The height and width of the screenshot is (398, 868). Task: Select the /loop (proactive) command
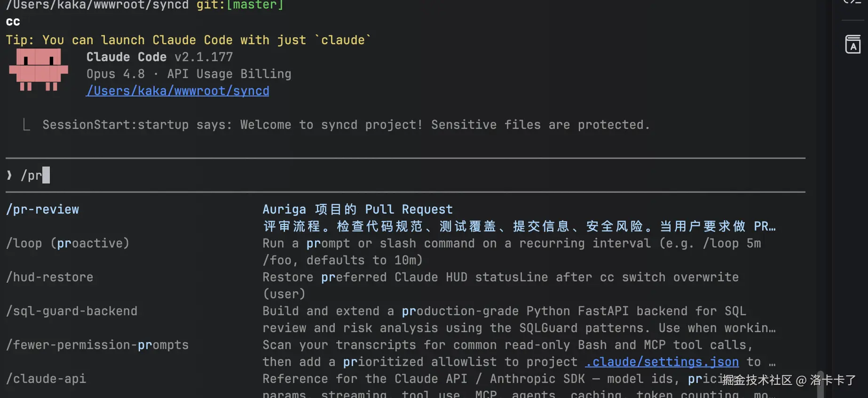pyautogui.click(x=68, y=243)
